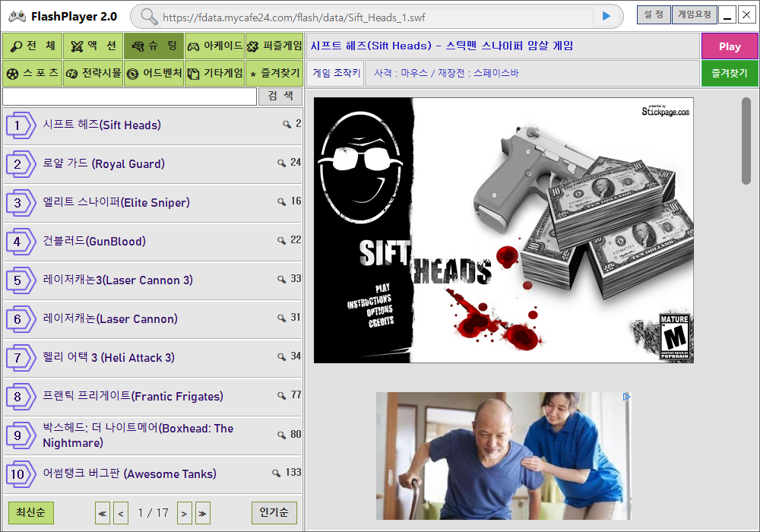The image size is (760, 532).
Task: Click the Sift Heads game preview image
Action: (x=504, y=230)
